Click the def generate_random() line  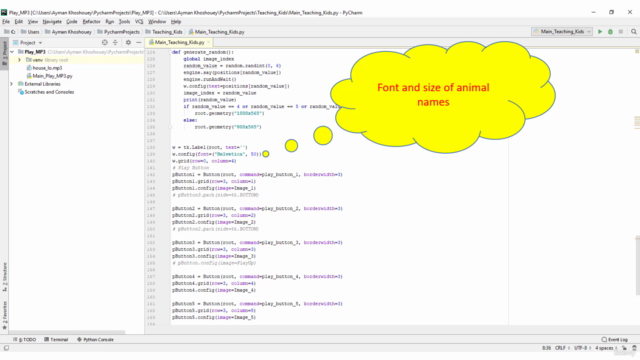[x=203, y=52]
